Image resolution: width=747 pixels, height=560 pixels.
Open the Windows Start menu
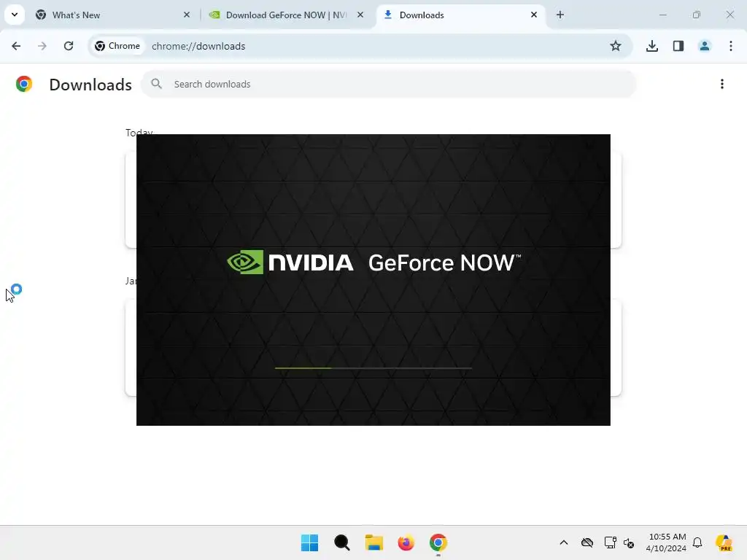(309, 542)
